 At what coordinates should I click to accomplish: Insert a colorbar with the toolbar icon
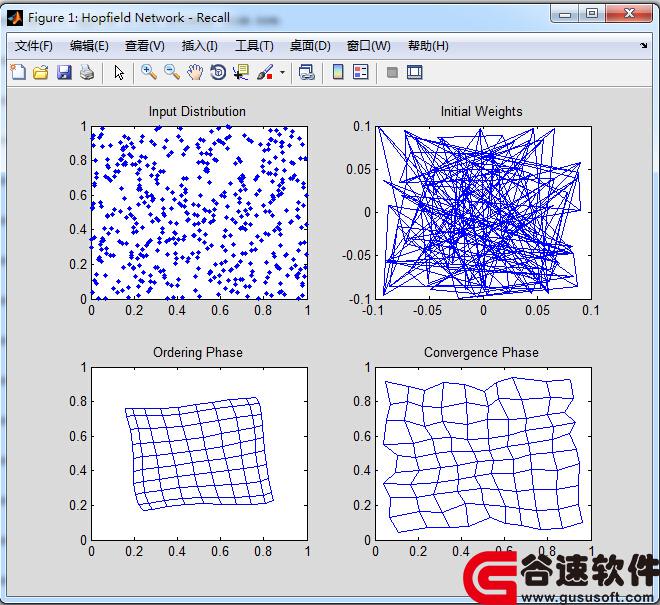[x=338, y=72]
